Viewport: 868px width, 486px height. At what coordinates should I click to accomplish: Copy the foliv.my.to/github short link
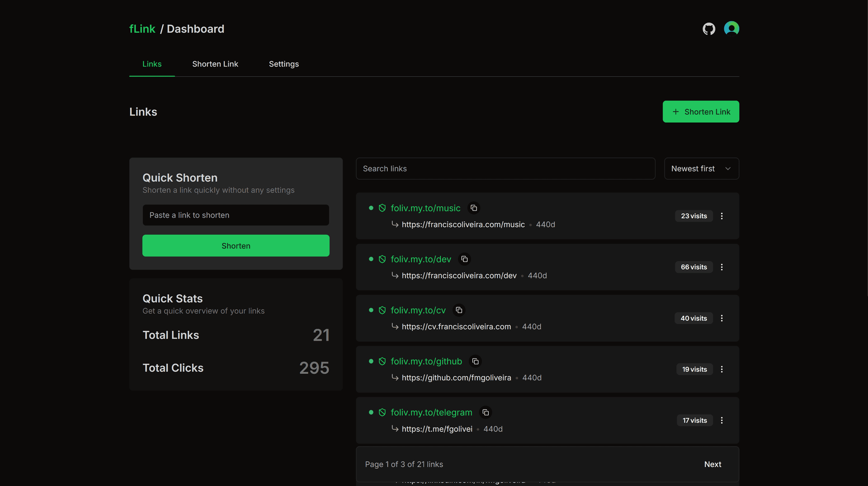coord(475,362)
